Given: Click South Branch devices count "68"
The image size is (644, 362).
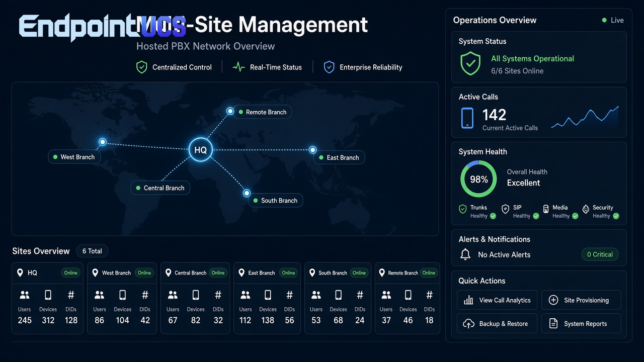Looking at the screenshot, I should 338,320.
